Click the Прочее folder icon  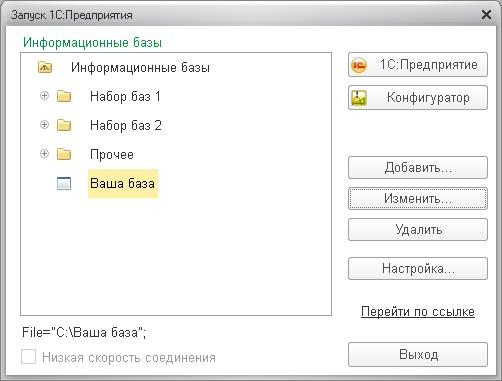click(64, 154)
